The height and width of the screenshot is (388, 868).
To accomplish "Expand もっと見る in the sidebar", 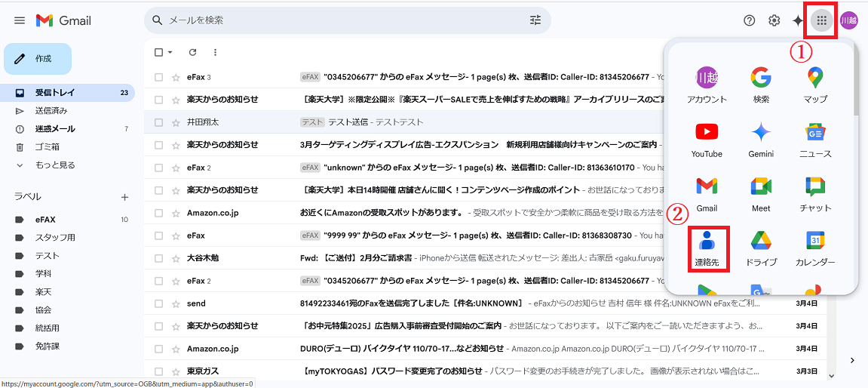I will click(x=55, y=165).
